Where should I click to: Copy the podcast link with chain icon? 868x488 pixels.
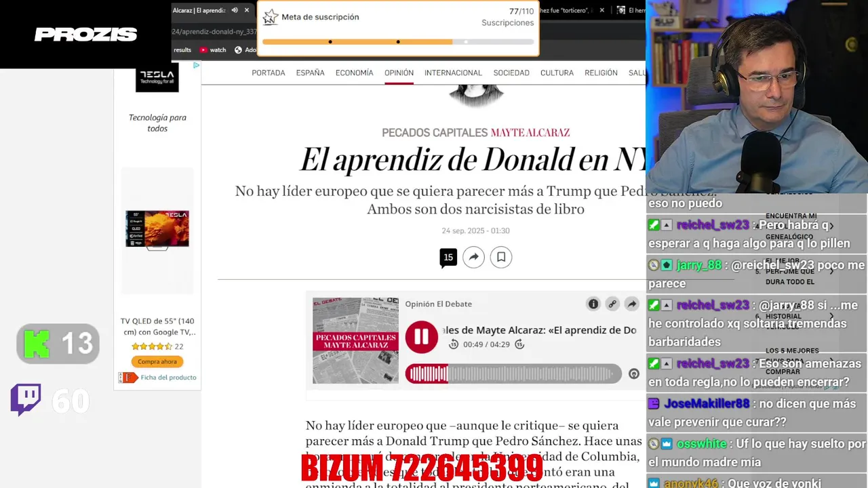[612, 304]
